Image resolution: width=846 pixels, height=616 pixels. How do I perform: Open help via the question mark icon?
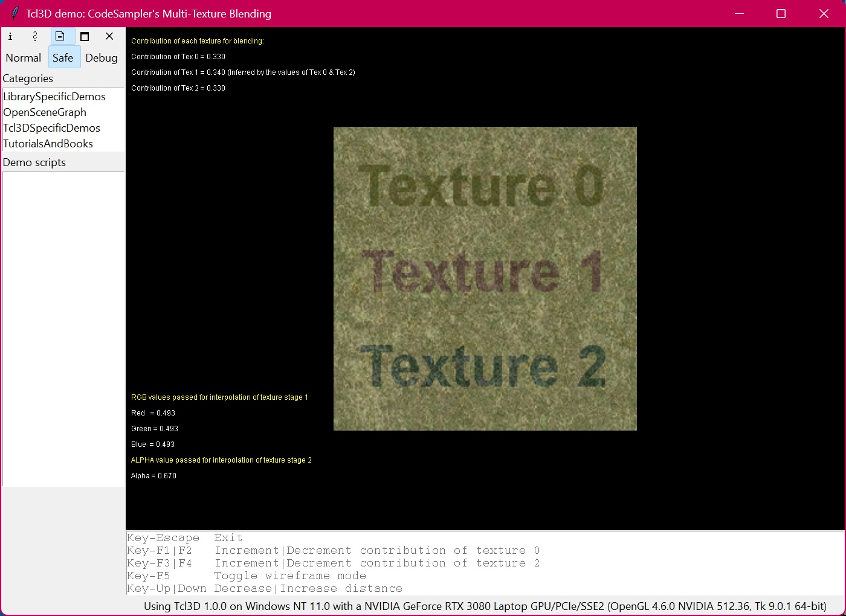point(35,36)
